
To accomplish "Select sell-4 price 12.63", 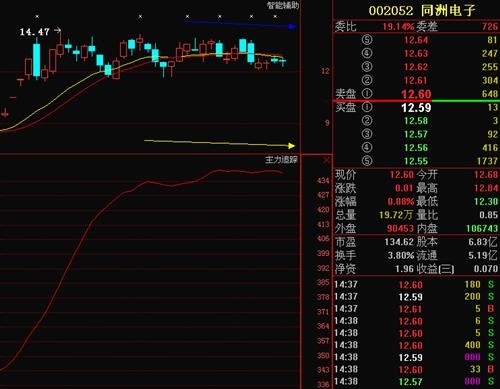I will 416,54.
